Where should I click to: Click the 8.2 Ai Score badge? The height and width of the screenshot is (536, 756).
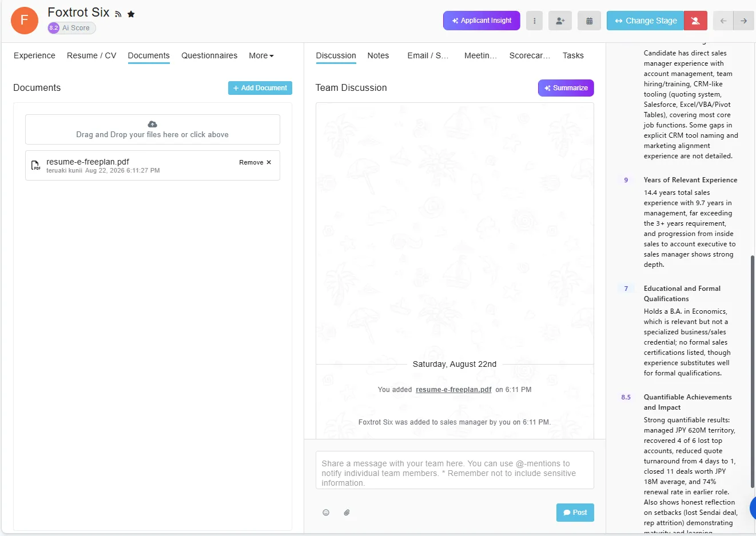[x=71, y=28]
